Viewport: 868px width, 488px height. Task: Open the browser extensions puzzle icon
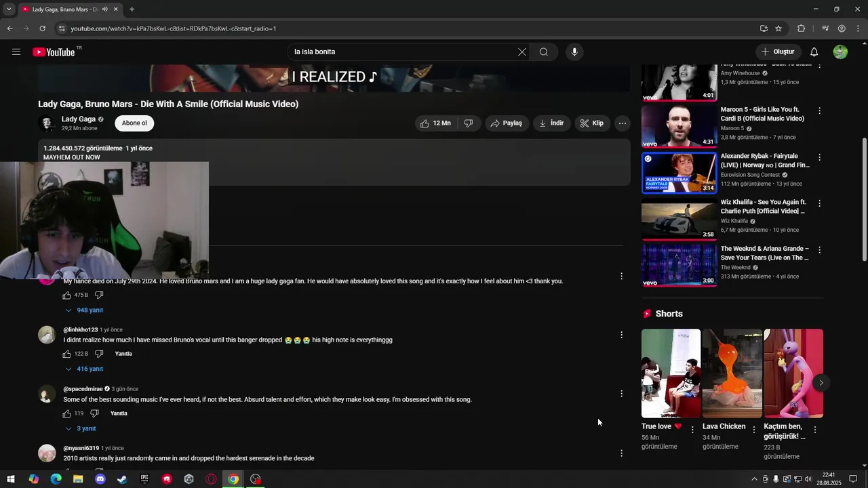(801, 28)
